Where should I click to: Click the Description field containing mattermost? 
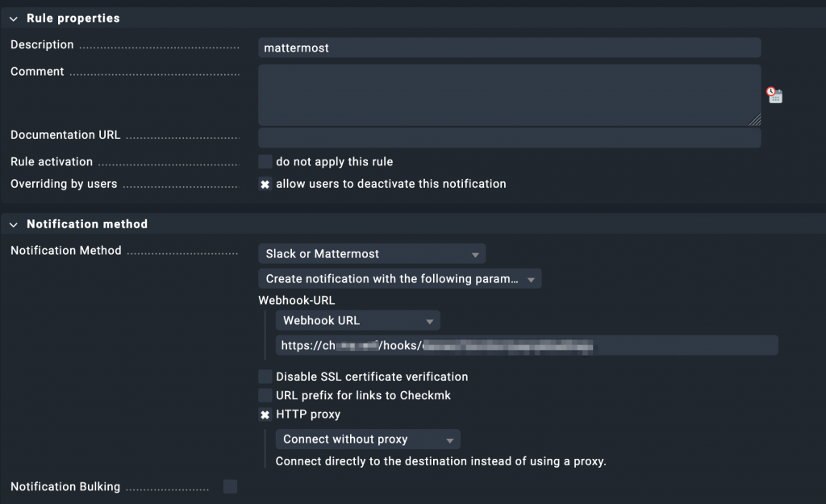pyautogui.click(x=509, y=48)
